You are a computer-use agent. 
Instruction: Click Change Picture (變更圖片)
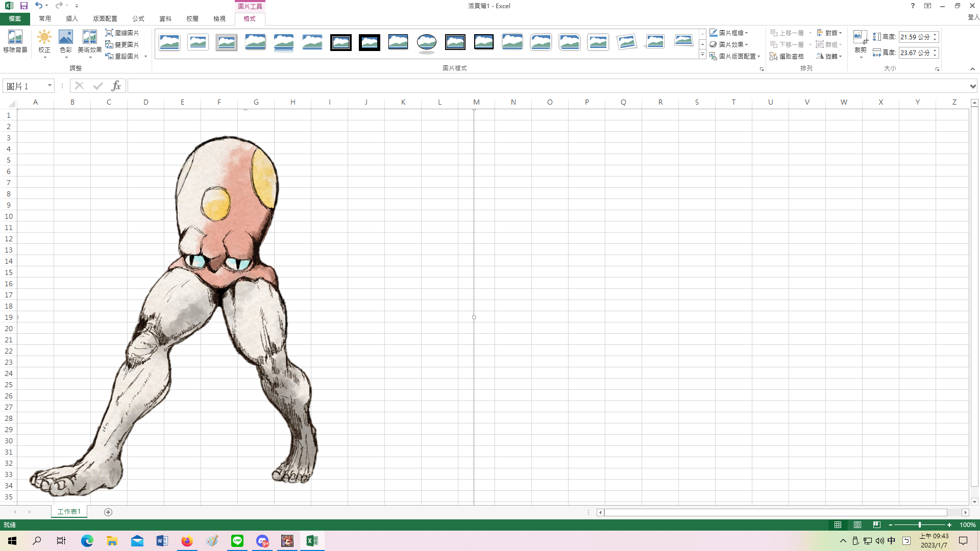[x=122, y=44]
